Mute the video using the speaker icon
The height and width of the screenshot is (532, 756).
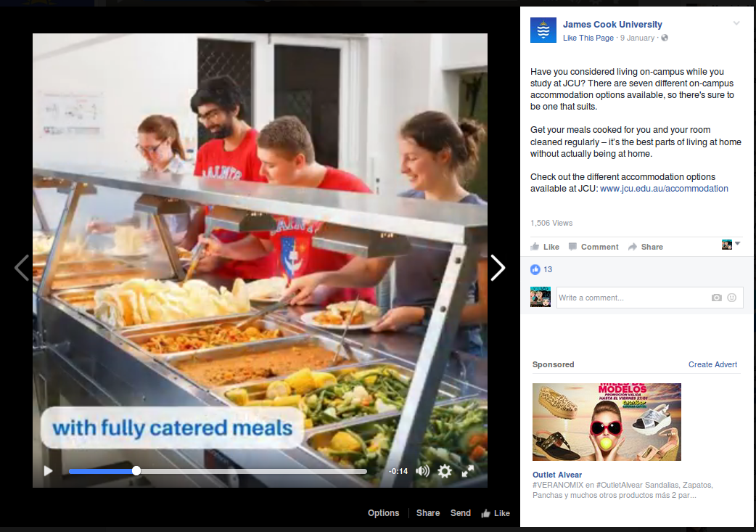422,471
